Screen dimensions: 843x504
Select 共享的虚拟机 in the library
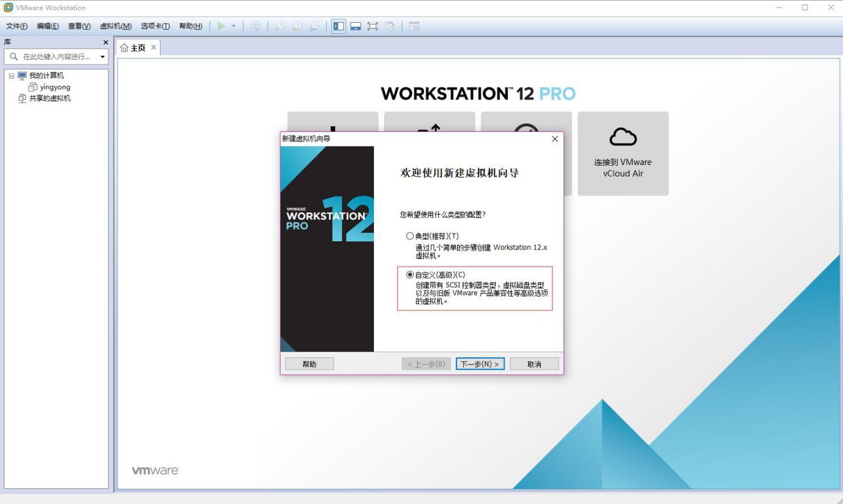pyautogui.click(x=50, y=98)
